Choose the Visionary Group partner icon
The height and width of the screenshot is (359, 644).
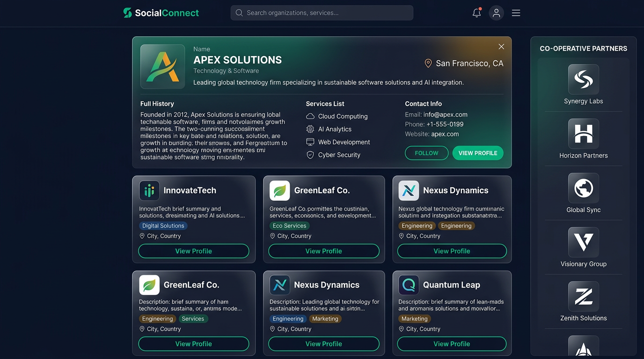tap(583, 242)
